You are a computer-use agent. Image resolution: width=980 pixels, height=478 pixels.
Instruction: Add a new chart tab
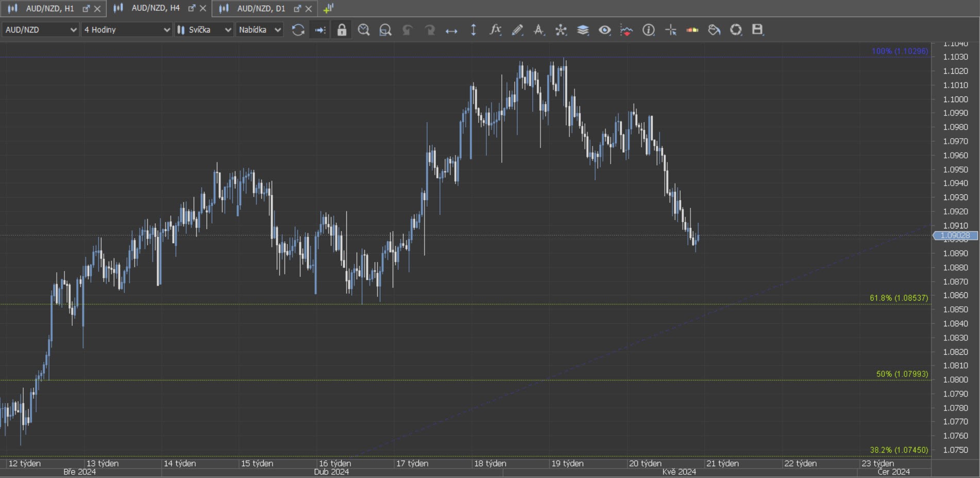pos(328,8)
